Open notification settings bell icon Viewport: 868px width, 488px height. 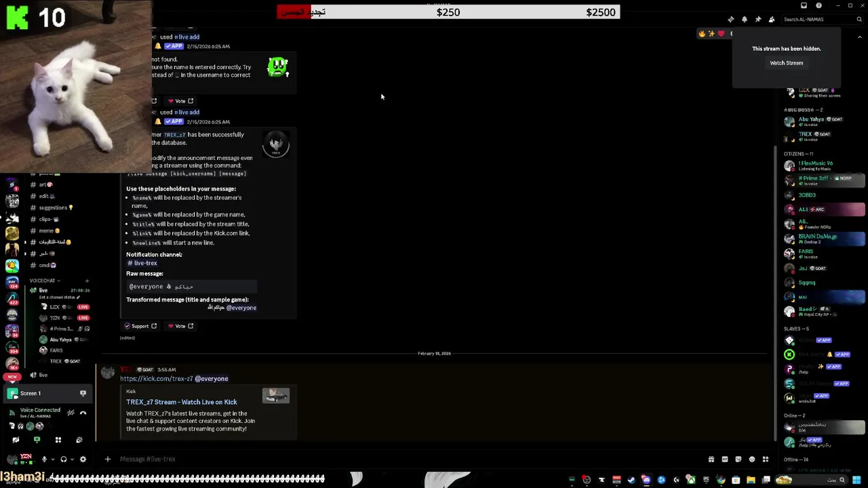744,19
